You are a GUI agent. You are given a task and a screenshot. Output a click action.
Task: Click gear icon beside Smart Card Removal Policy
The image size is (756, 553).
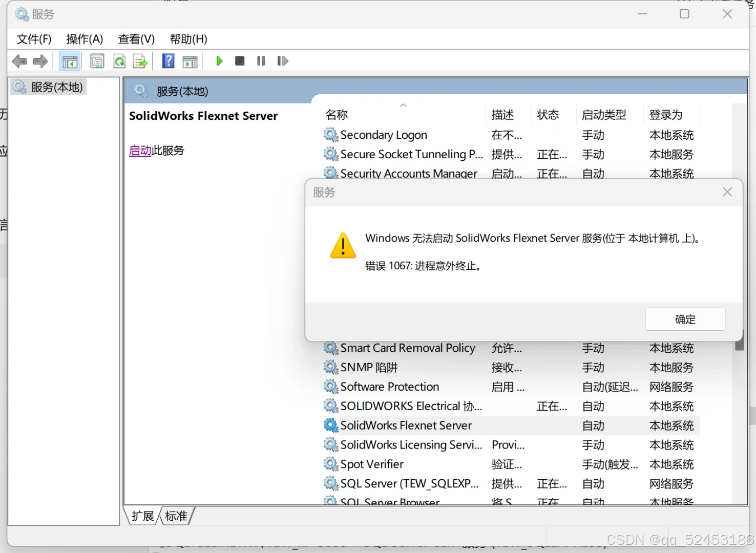pos(331,349)
